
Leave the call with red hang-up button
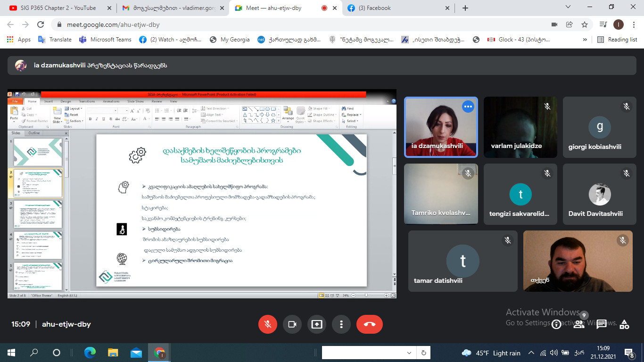coord(369,324)
